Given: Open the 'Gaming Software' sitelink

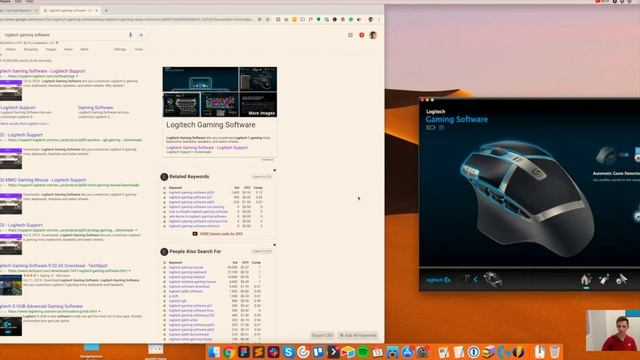Looking at the screenshot, I should [96, 108].
